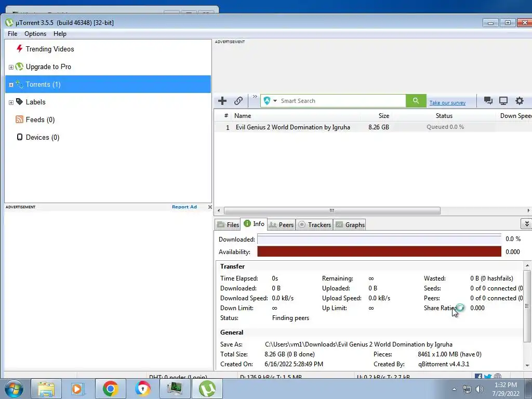Open the Help menu
The height and width of the screenshot is (399, 532).
pyautogui.click(x=60, y=34)
